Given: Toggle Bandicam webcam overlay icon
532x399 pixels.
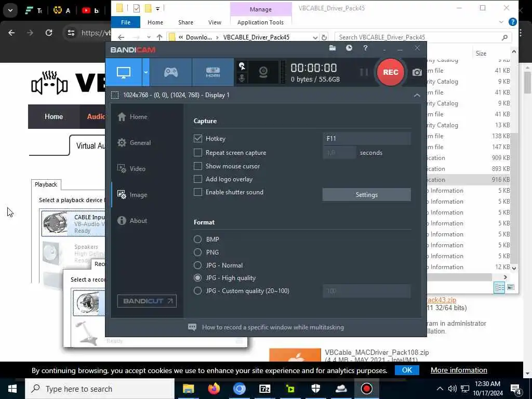Looking at the screenshot, I should (x=263, y=72).
